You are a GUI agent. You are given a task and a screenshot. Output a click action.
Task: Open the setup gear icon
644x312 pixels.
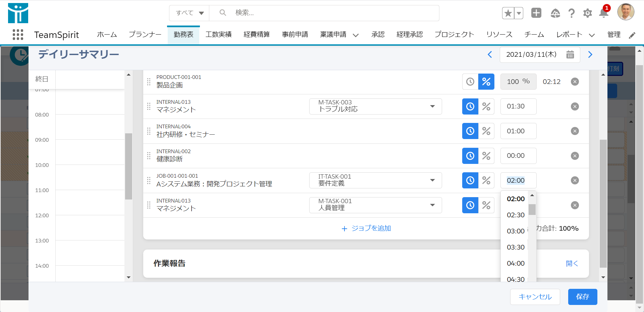pyautogui.click(x=587, y=13)
